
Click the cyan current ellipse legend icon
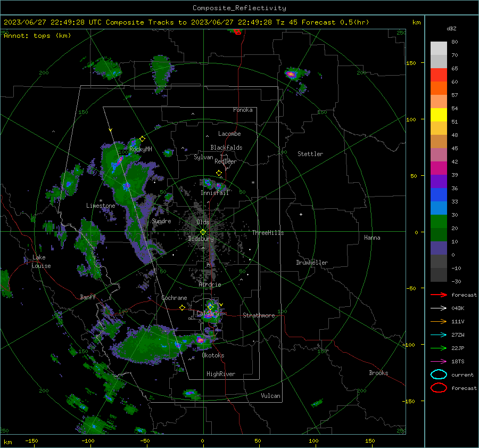pos(439,374)
